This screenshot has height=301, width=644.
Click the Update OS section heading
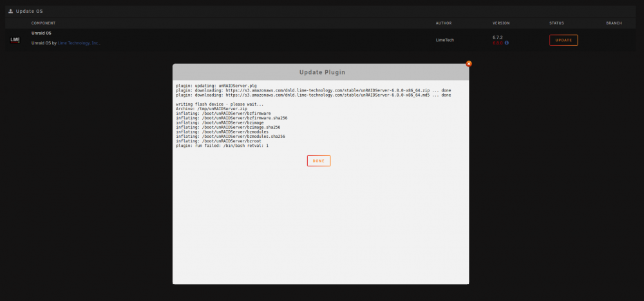click(29, 11)
